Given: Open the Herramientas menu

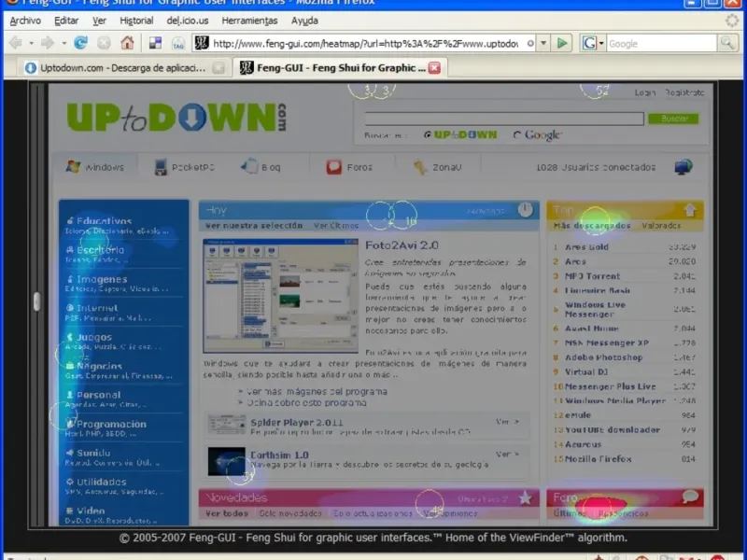Looking at the screenshot, I should 249,21.
